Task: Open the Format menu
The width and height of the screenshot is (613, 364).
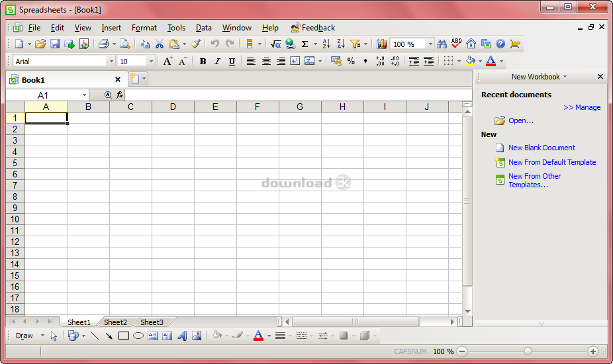Action: (x=144, y=28)
